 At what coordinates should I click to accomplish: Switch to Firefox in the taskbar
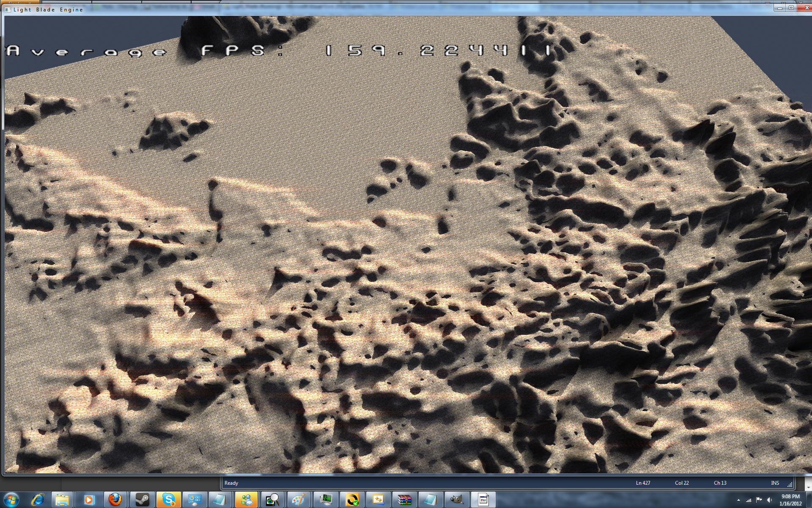pyautogui.click(x=115, y=500)
